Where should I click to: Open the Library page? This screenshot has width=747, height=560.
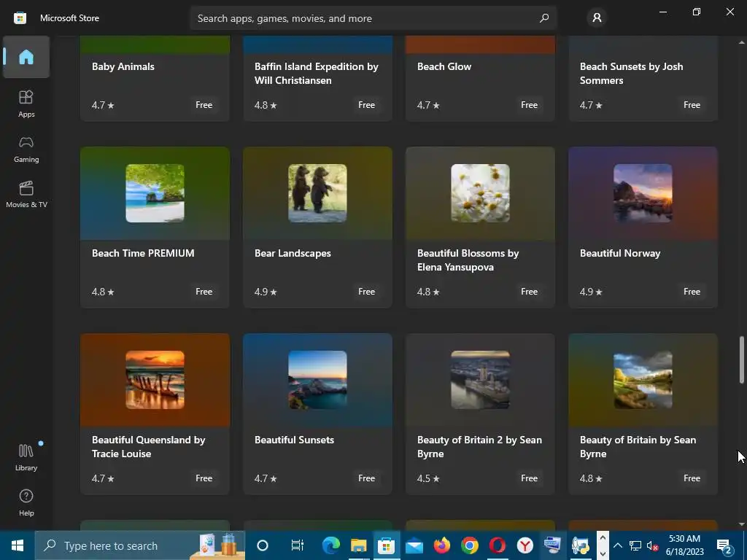pyautogui.click(x=26, y=457)
